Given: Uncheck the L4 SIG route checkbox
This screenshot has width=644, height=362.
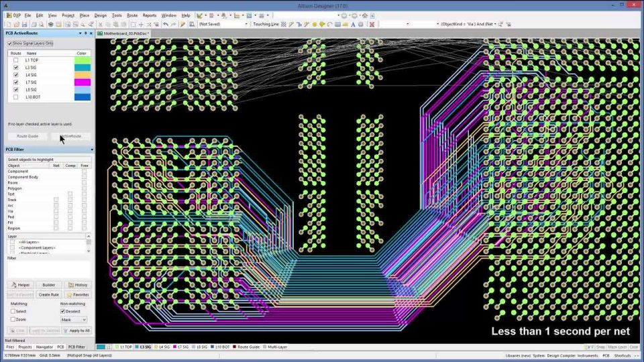Looking at the screenshot, I should [15, 74].
